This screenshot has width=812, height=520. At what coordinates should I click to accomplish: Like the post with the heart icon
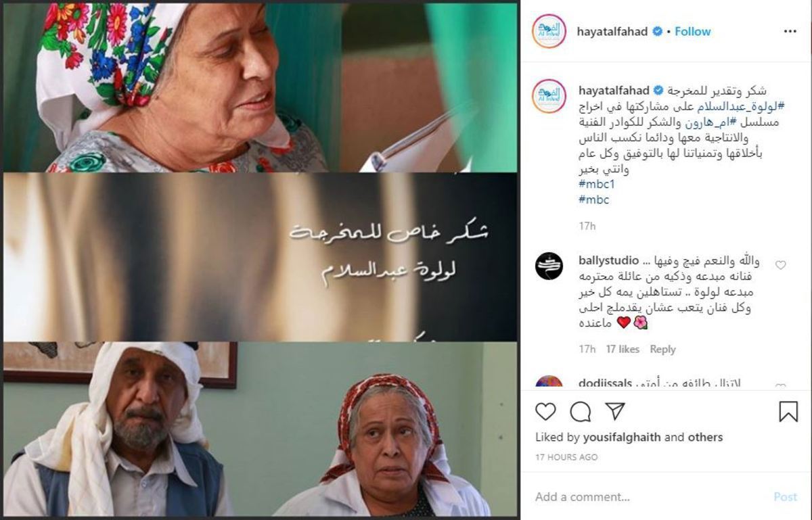[545, 411]
